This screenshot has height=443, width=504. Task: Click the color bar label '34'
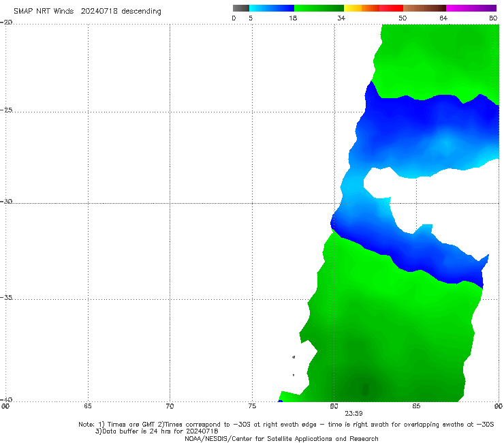341,18
